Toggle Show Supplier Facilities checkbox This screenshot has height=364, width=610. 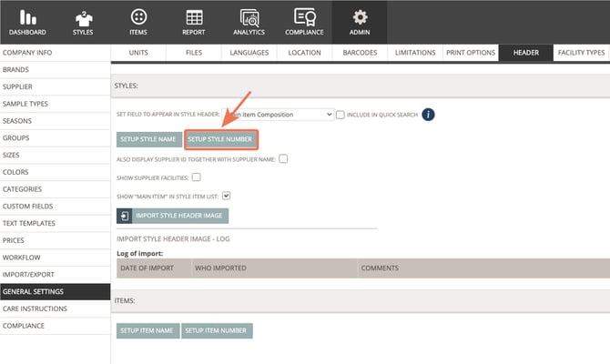point(196,177)
